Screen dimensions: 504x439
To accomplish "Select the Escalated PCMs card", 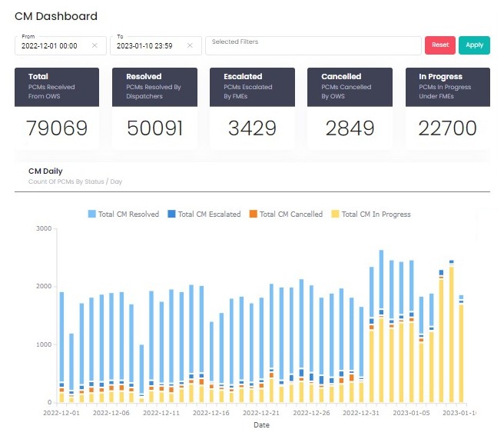I will 252,108.
